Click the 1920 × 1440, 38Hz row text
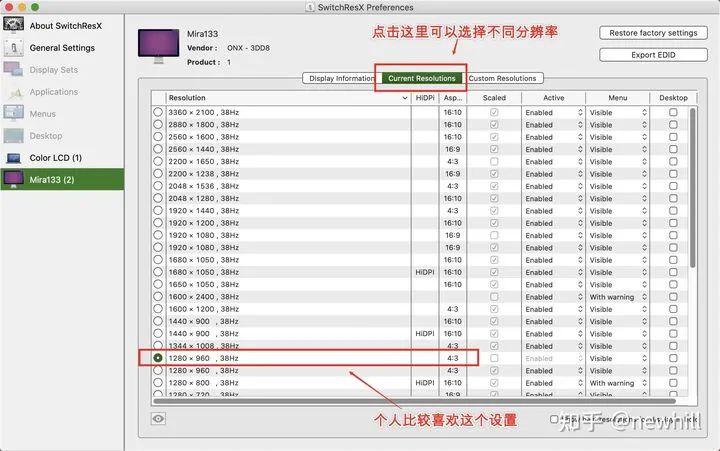This screenshot has height=451, width=720. pyautogui.click(x=203, y=211)
